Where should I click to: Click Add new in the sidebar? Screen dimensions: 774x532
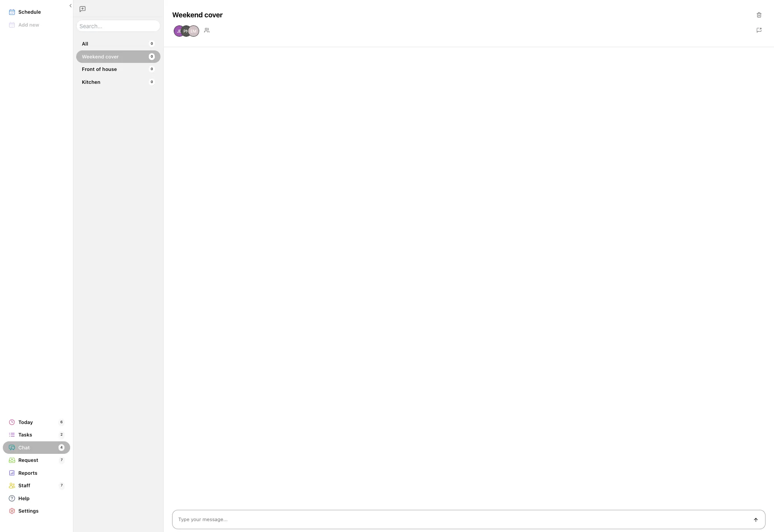[x=36, y=25]
